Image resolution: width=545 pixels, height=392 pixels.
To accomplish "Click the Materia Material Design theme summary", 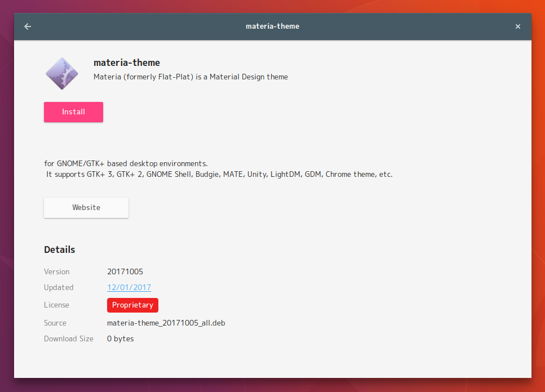I will 190,77.
